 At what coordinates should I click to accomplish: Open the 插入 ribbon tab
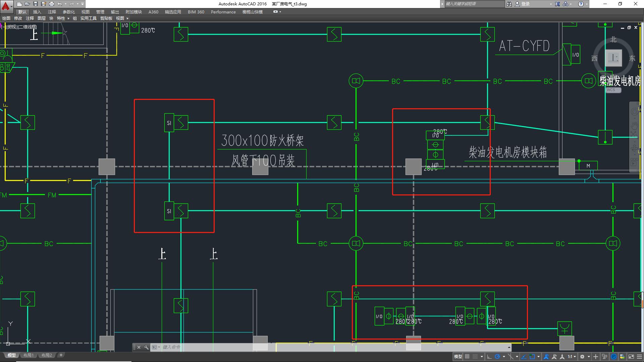pyautogui.click(x=37, y=12)
